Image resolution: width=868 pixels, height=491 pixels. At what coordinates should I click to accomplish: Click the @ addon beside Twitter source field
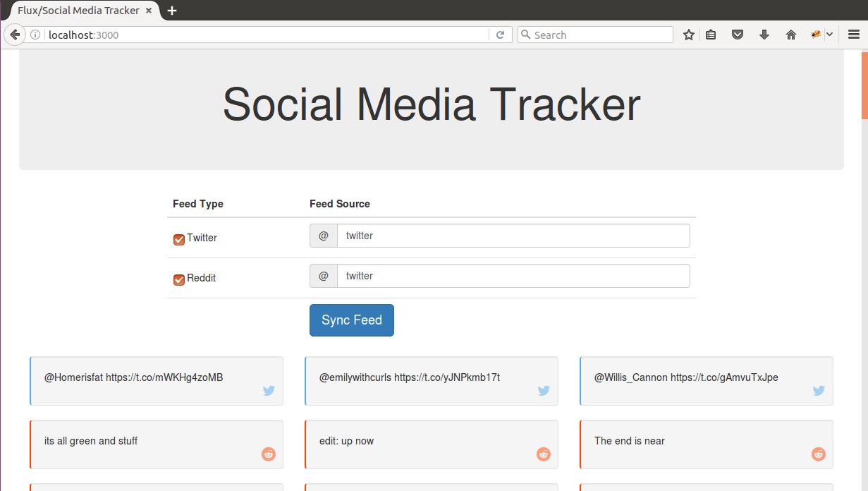(324, 236)
